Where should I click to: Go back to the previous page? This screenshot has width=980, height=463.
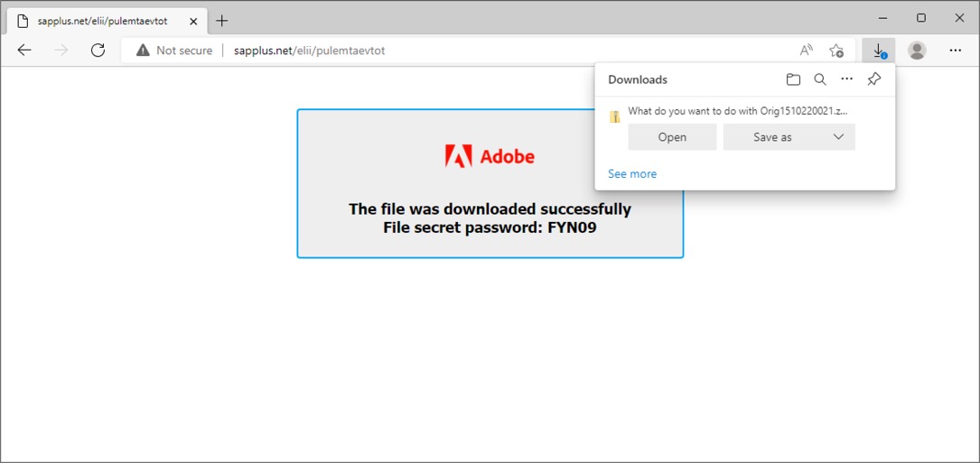24,51
